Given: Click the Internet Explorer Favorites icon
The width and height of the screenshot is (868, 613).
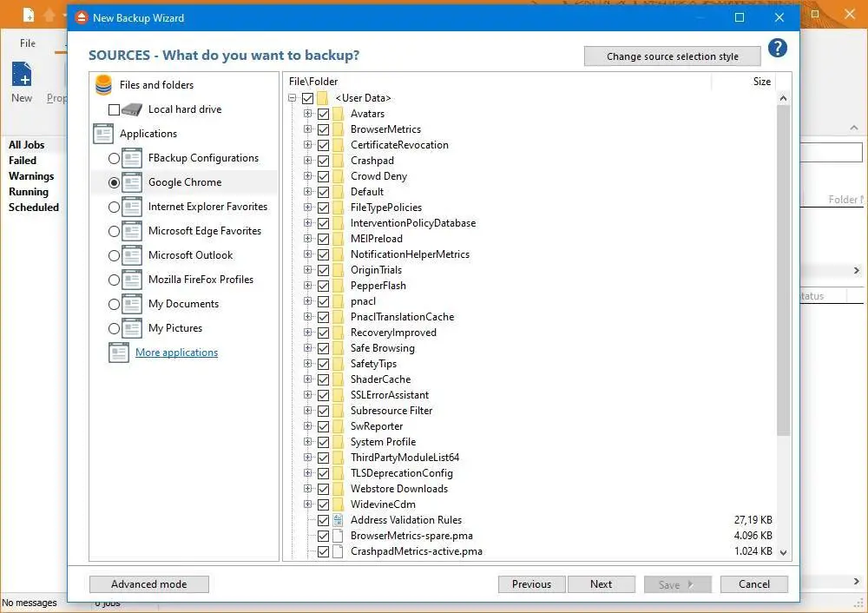Looking at the screenshot, I should [132, 208].
